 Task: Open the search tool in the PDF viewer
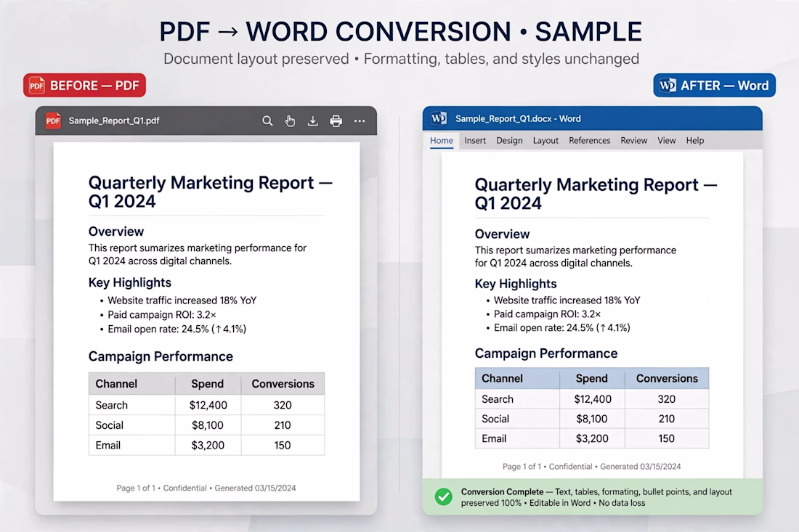tap(267, 120)
